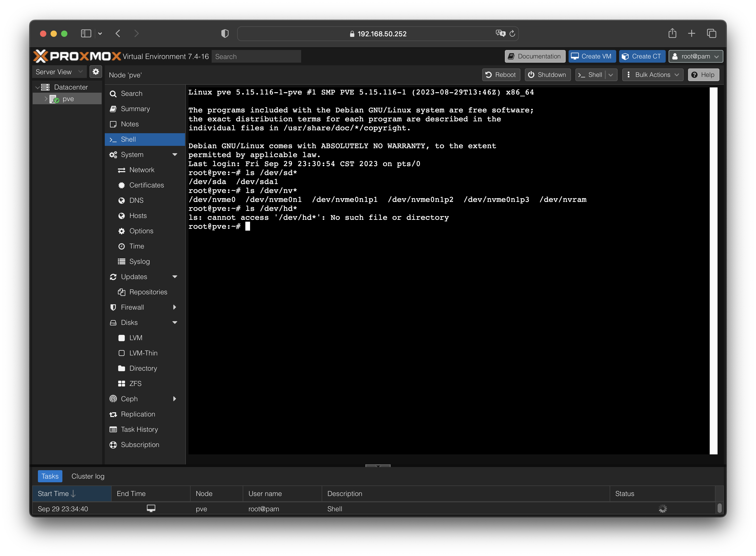This screenshot has height=556, width=756.
Task: Expand the Firewall submenu arrow
Action: pyautogui.click(x=175, y=307)
